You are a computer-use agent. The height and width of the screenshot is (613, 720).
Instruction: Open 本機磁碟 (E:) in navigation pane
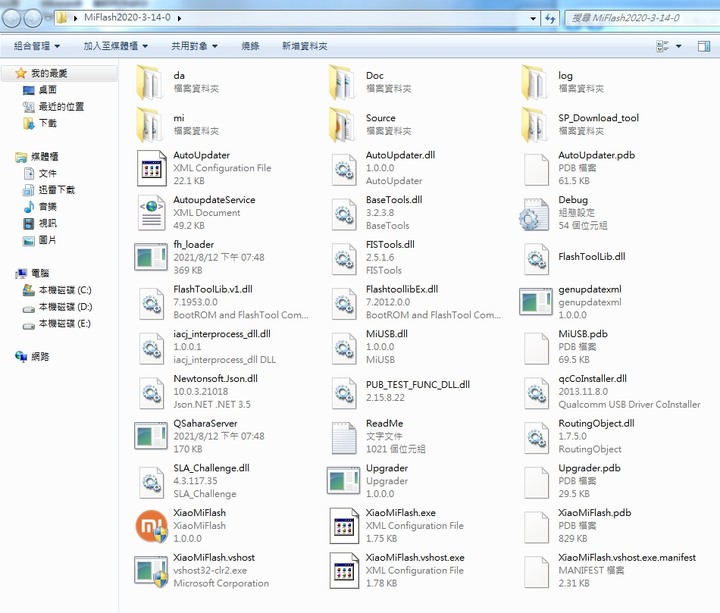click(x=64, y=324)
